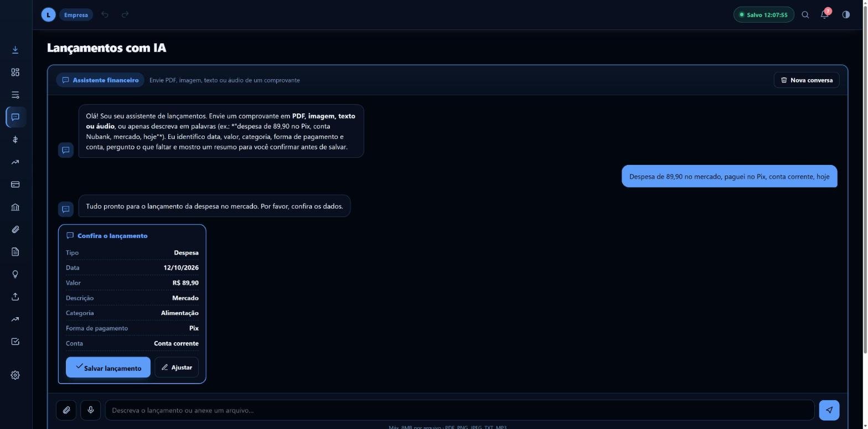The height and width of the screenshot is (429, 868).
Task: Click Salvar lançamento button
Action: 108,367
